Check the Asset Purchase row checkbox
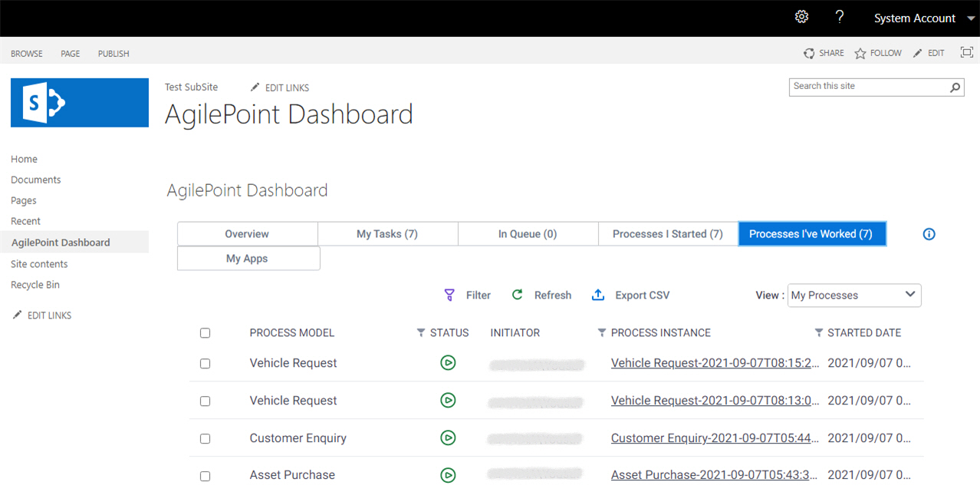Screen dimensions: 980x492 click(205, 476)
